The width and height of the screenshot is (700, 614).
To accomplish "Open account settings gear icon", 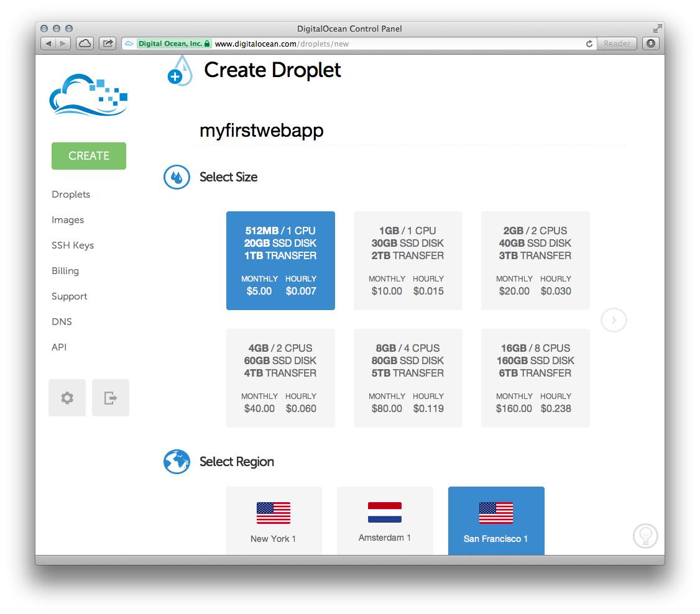I will click(x=67, y=398).
